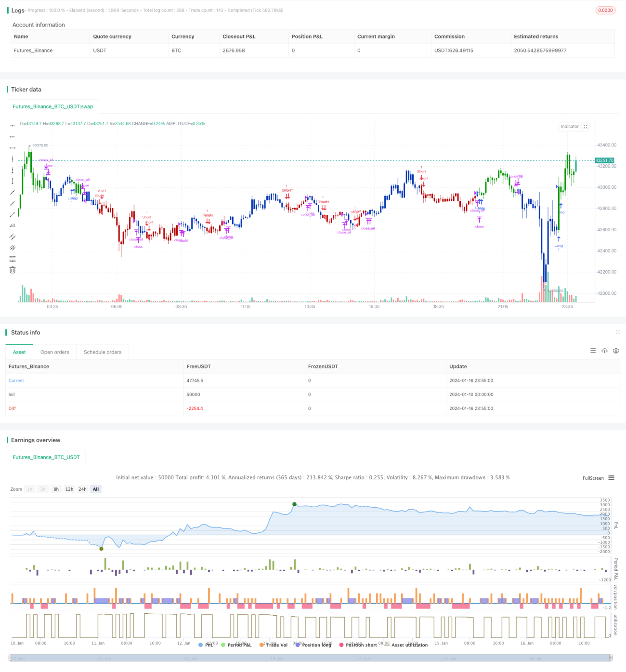Switch to the Open orders tab
The image size is (626, 672).
coord(55,352)
